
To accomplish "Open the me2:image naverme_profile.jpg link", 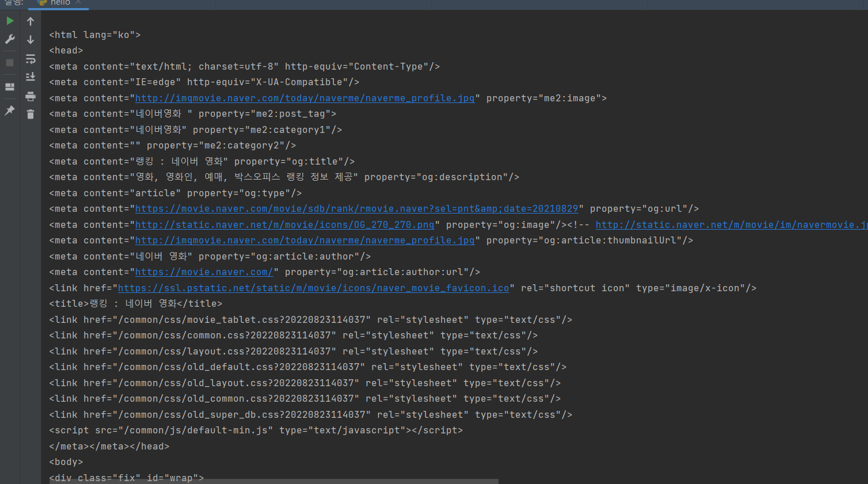I will point(304,98).
